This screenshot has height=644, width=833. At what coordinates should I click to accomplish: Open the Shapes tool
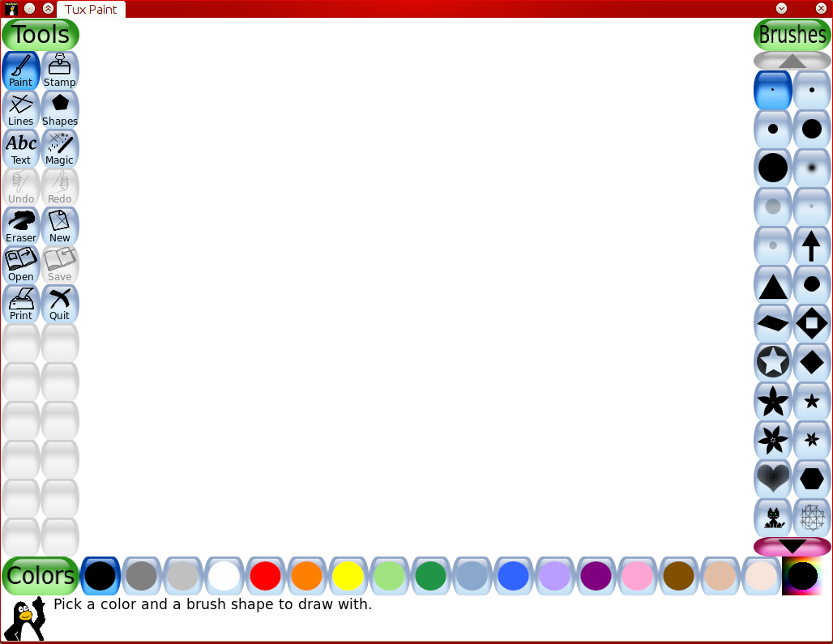(x=59, y=109)
